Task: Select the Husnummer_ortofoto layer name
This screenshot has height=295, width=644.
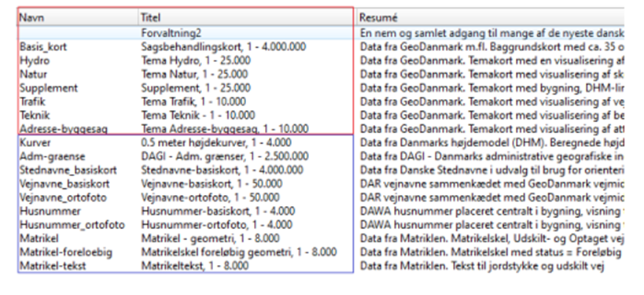Action: [x=72, y=225]
